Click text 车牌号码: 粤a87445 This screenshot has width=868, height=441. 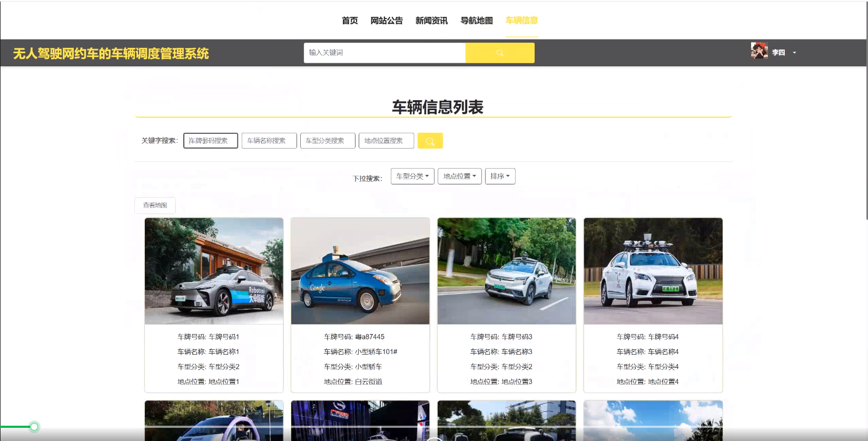[354, 337]
